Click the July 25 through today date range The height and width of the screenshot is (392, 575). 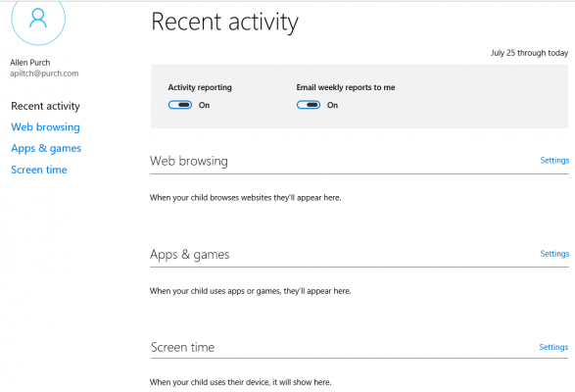pos(530,53)
